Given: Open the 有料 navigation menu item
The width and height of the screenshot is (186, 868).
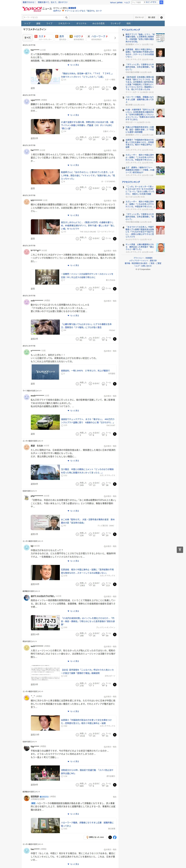Looking at the screenshot, I should point(129,24).
